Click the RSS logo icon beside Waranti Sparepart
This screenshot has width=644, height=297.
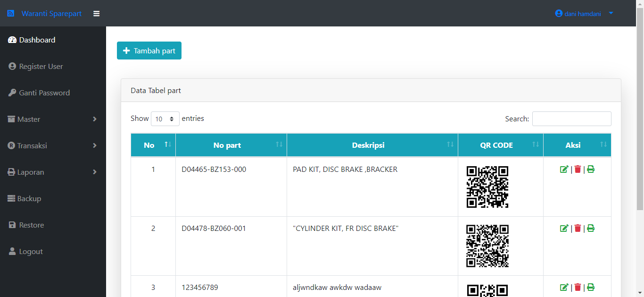pos(11,14)
